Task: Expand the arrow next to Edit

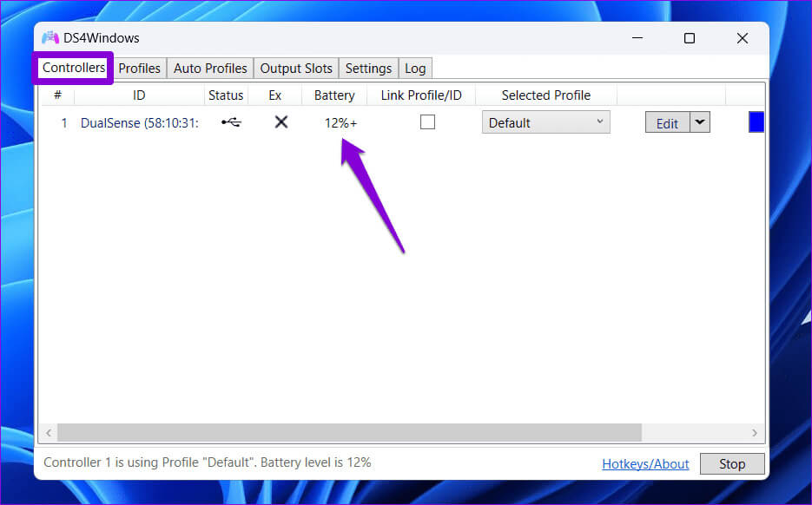Action: (x=700, y=122)
